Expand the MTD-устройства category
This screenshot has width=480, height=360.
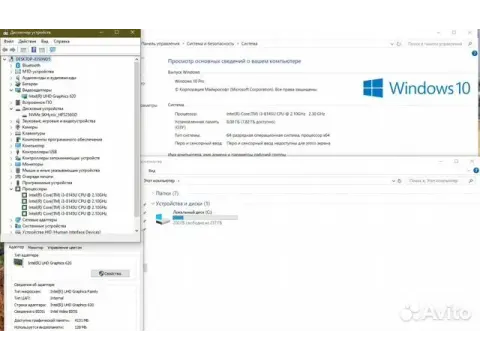coord(11,72)
